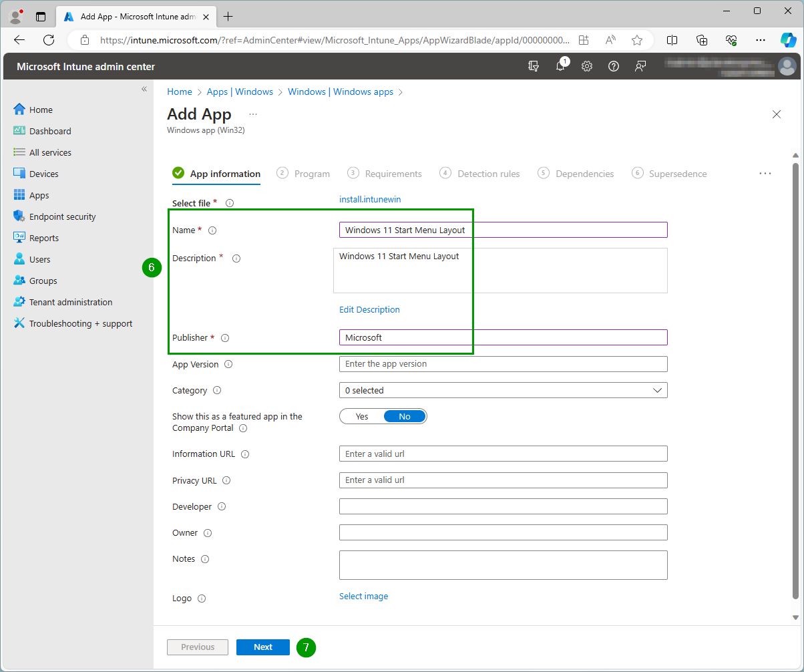804x672 pixels.
Task: Click the info icon beside Publisher
Action: point(225,338)
